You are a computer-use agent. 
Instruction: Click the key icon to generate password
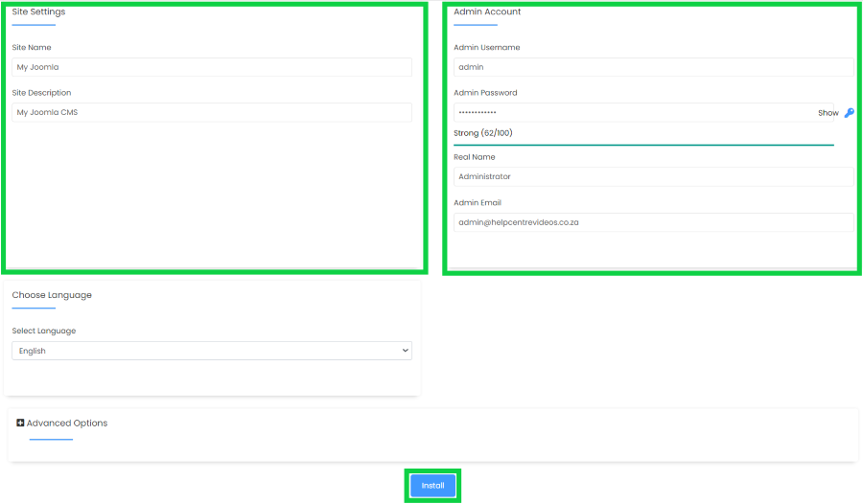coord(849,113)
